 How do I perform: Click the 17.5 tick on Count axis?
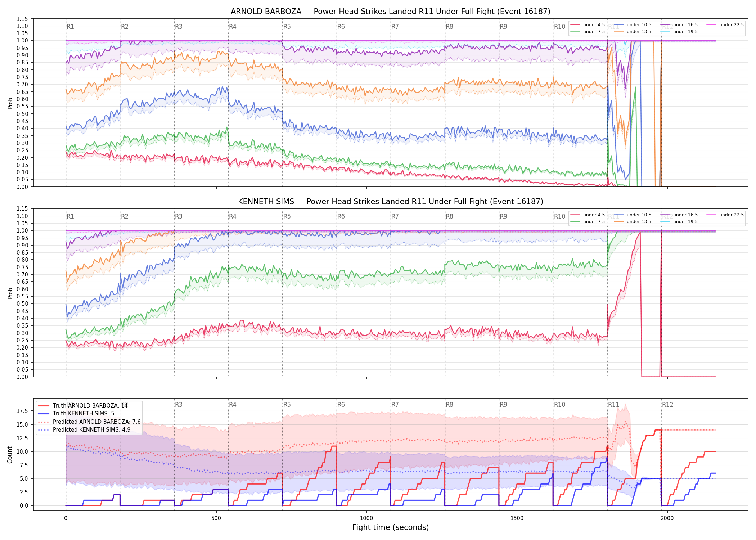pos(23,411)
